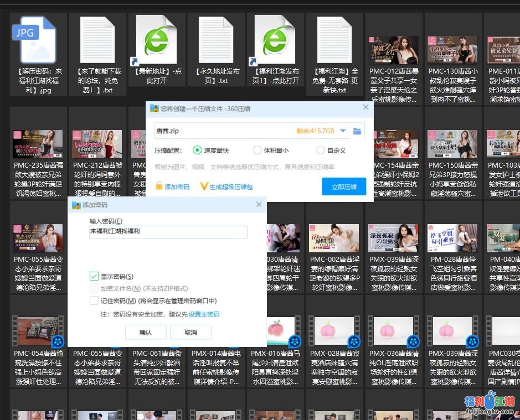Viewport: 520px width, 420px height.
Task: Select the 永久地址发布页 text file icon
Action: pos(215,39)
